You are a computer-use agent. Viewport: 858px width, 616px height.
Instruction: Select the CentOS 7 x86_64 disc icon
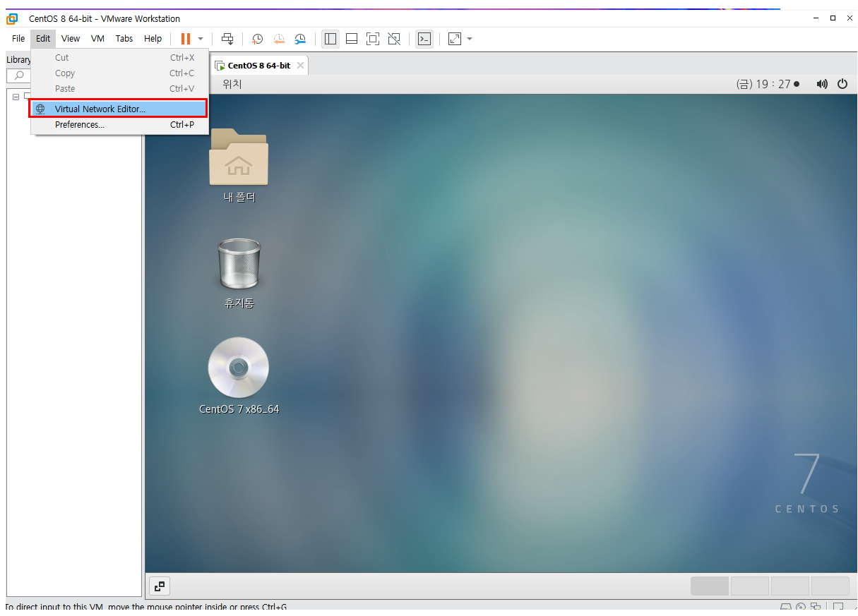point(239,376)
